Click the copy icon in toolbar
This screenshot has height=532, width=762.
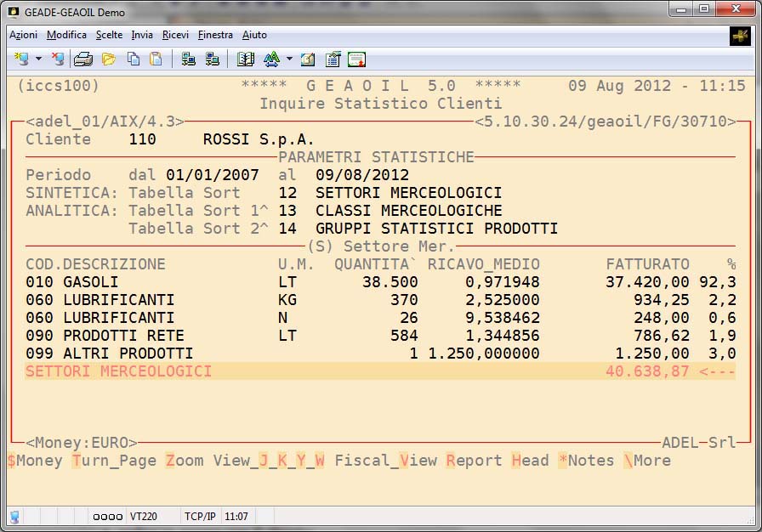(134, 59)
